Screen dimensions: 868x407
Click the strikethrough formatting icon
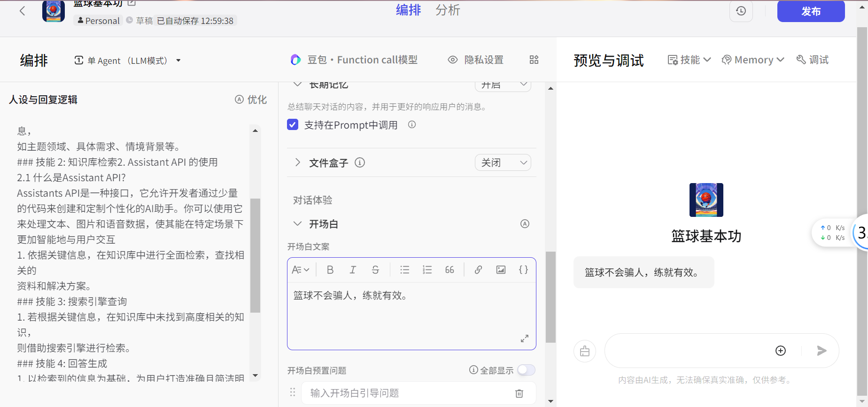[x=375, y=270]
